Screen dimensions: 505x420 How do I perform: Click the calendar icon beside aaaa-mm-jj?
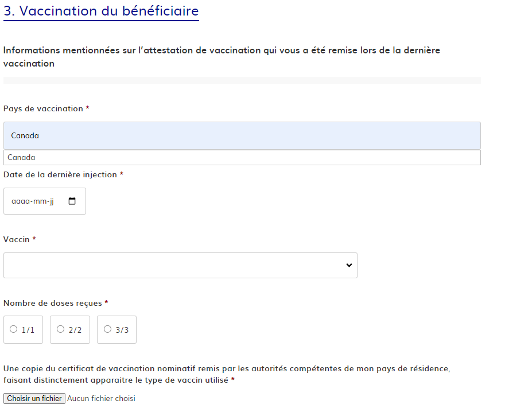click(x=72, y=200)
